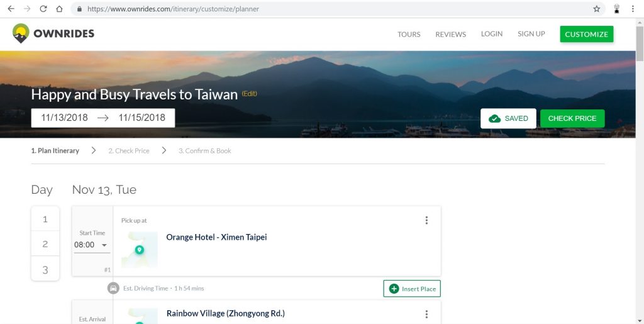Open options menu for Orange Hotel card
The width and height of the screenshot is (644, 324).
[x=426, y=221]
